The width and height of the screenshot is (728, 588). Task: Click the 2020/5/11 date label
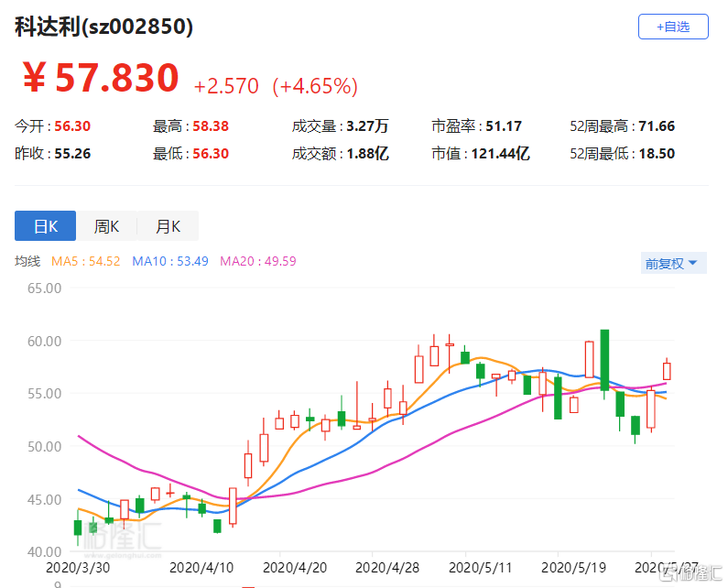(x=480, y=568)
